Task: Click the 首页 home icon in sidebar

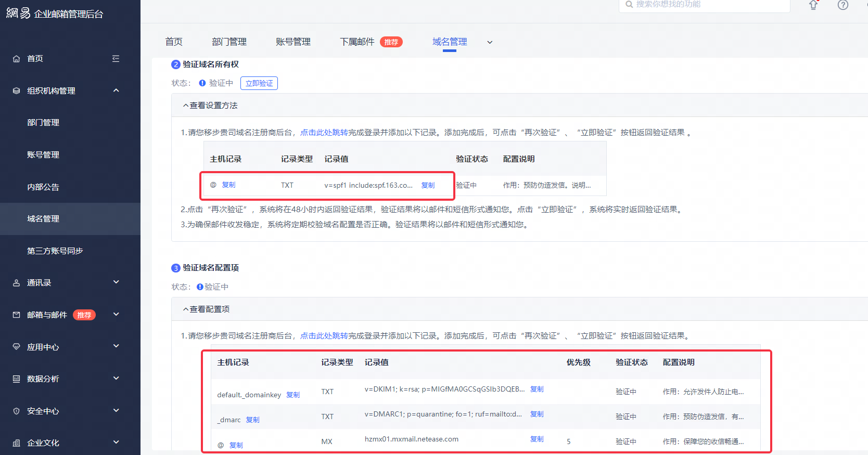Action: tap(17, 59)
